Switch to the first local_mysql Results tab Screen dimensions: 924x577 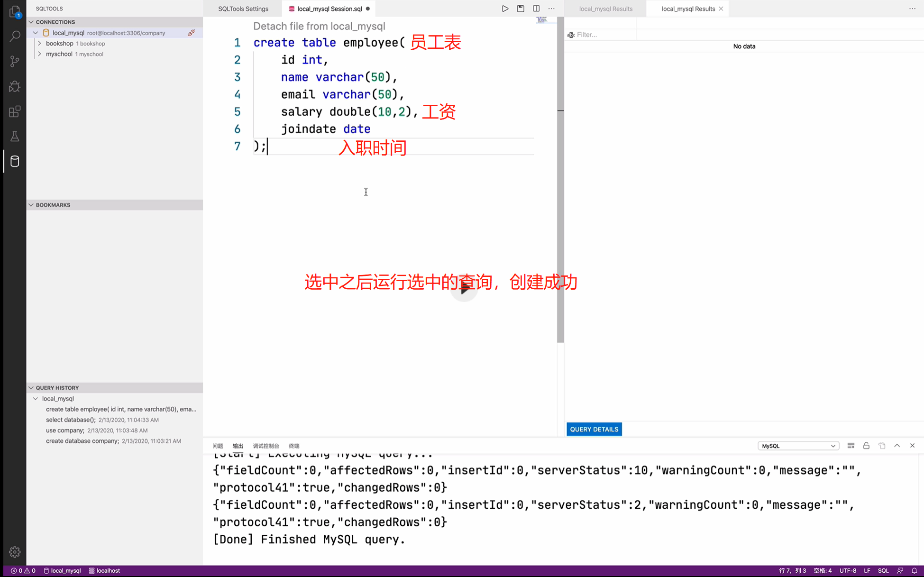[605, 9]
